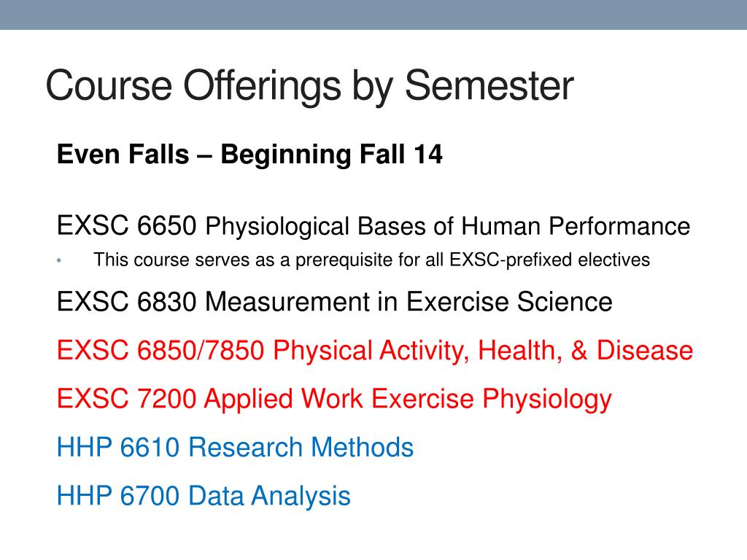Click the word Semester in the title
The height and width of the screenshot is (560, 747).
click(489, 86)
